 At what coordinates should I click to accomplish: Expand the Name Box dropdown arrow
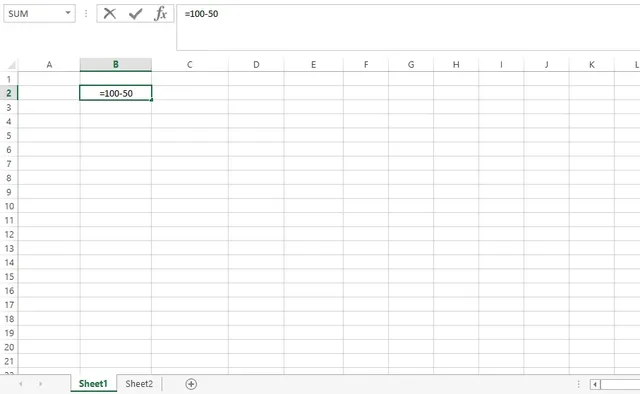pos(68,13)
